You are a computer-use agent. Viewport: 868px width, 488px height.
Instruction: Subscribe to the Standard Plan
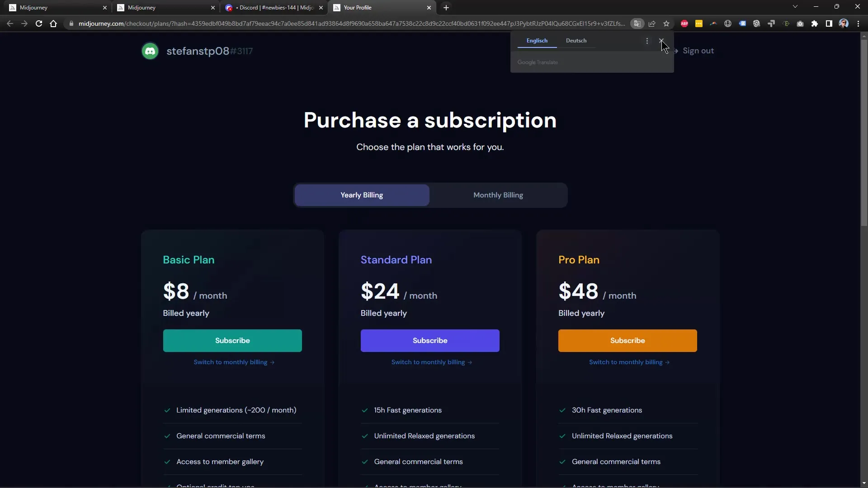[x=430, y=340]
